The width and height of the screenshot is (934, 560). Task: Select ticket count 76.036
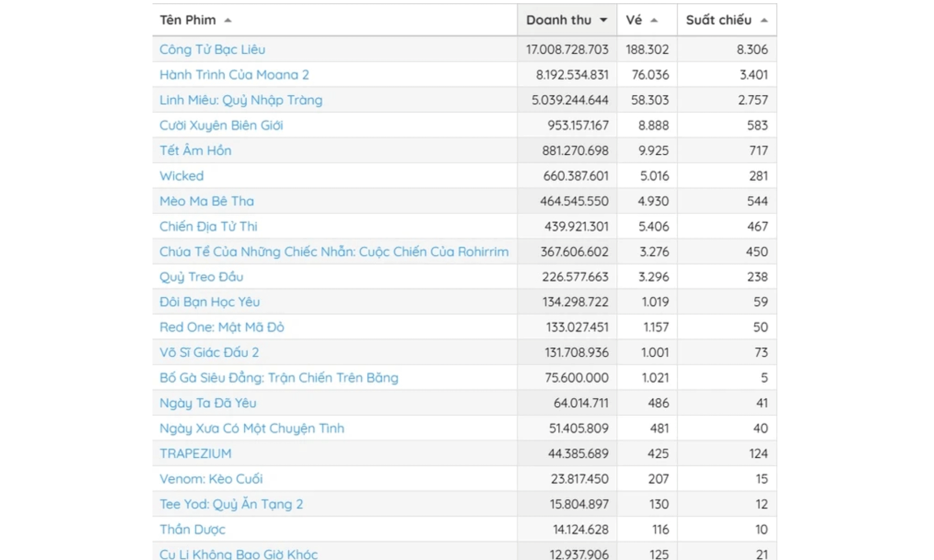pyautogui.click(x=650, y=75)
